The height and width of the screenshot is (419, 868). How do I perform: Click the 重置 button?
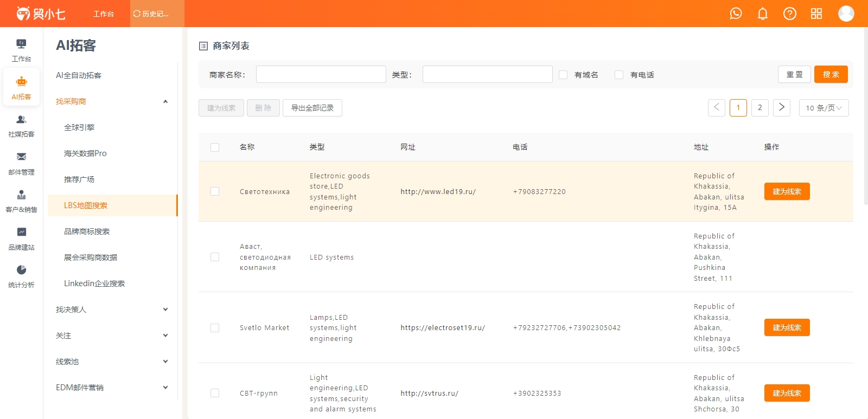(794, 74)
